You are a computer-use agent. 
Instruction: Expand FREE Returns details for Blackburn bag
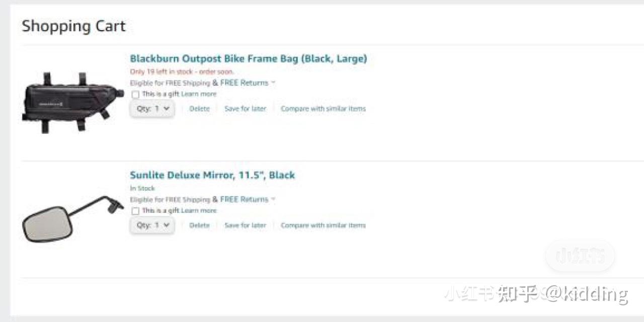(x=273, y=83)
